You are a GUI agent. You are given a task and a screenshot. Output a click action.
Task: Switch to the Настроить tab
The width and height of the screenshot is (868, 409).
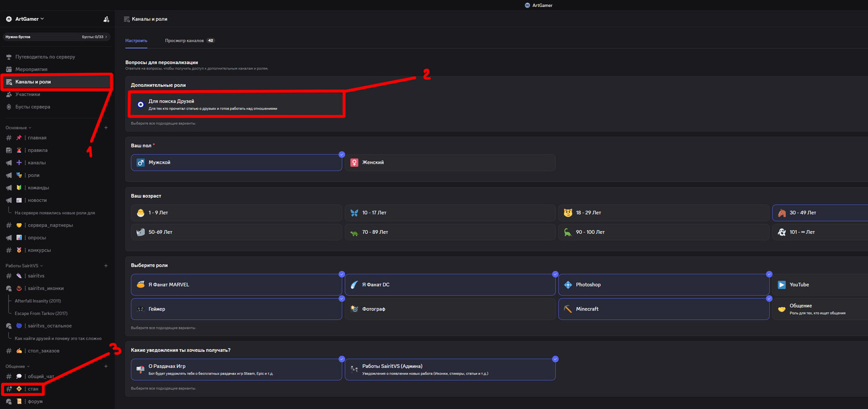click(136, 40)
